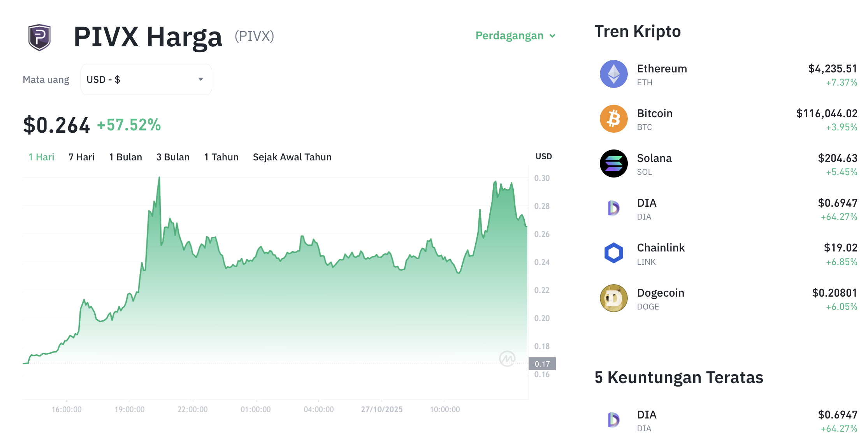Click the currency dropdown arrow

coord(201,79)
